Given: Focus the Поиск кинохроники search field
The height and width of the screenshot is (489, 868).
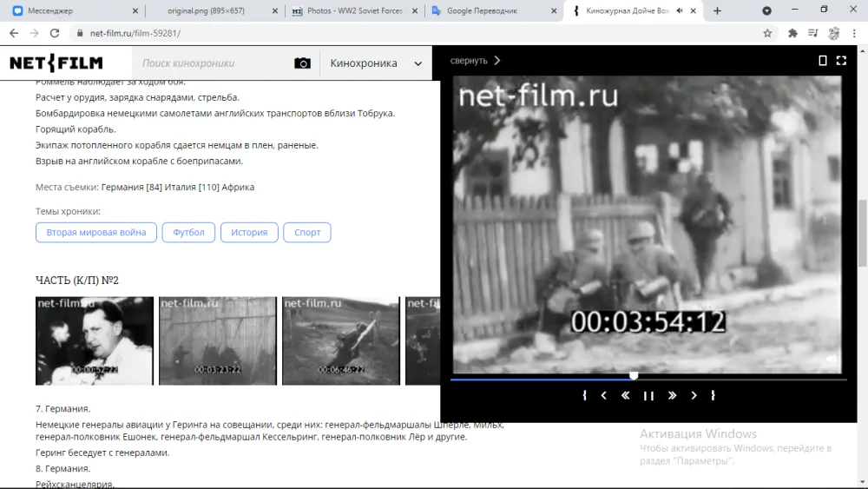Looking at the screenshot, I should pos(214,63).
